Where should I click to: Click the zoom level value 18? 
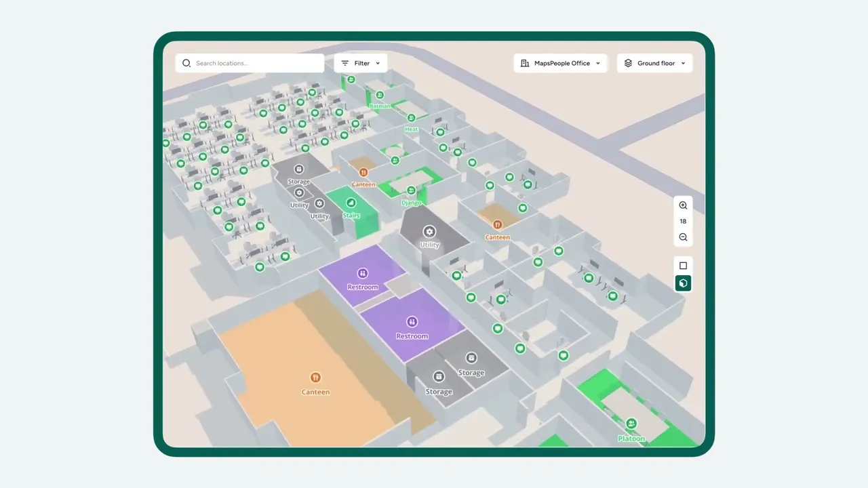[x=683, y=222]
